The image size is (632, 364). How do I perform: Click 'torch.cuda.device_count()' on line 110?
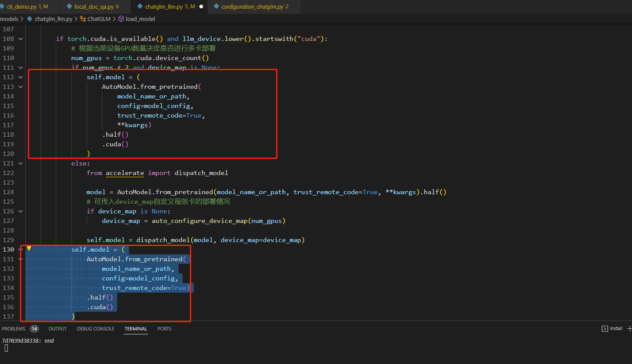click(x=161, y=58)
